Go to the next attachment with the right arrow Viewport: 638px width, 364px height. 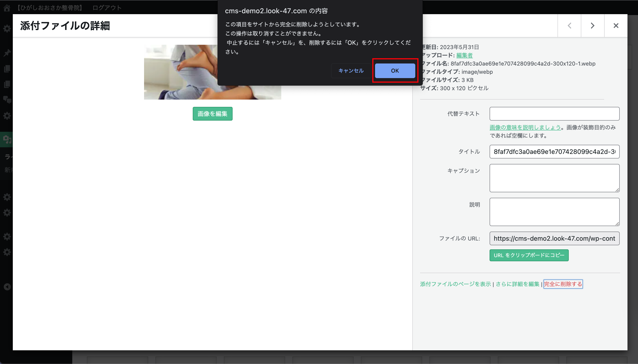tap(592, 26)
